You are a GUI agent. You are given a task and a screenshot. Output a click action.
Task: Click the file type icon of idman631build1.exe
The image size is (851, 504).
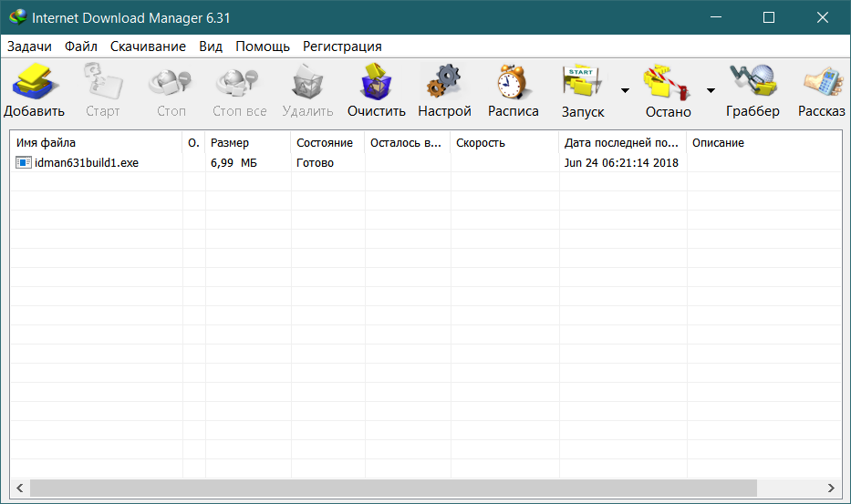24,162
